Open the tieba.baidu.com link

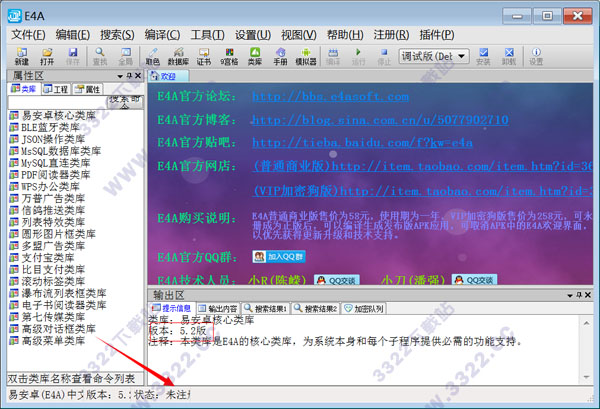[362, 143]
